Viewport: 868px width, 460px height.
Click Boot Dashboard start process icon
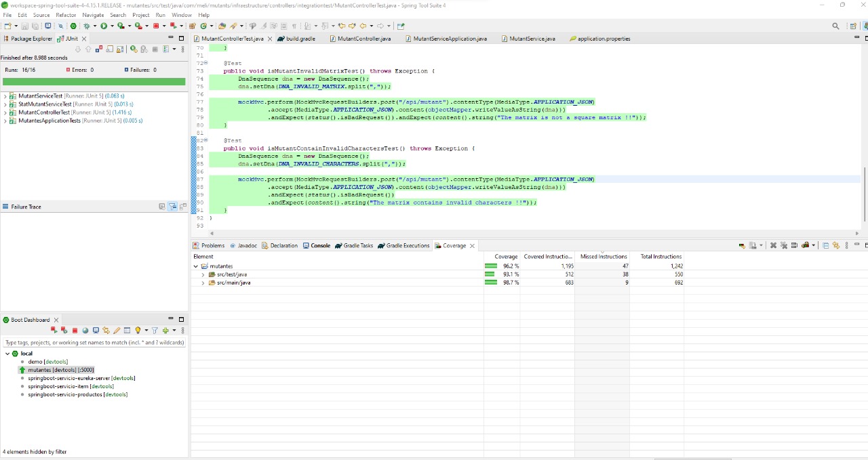[54, 330]
